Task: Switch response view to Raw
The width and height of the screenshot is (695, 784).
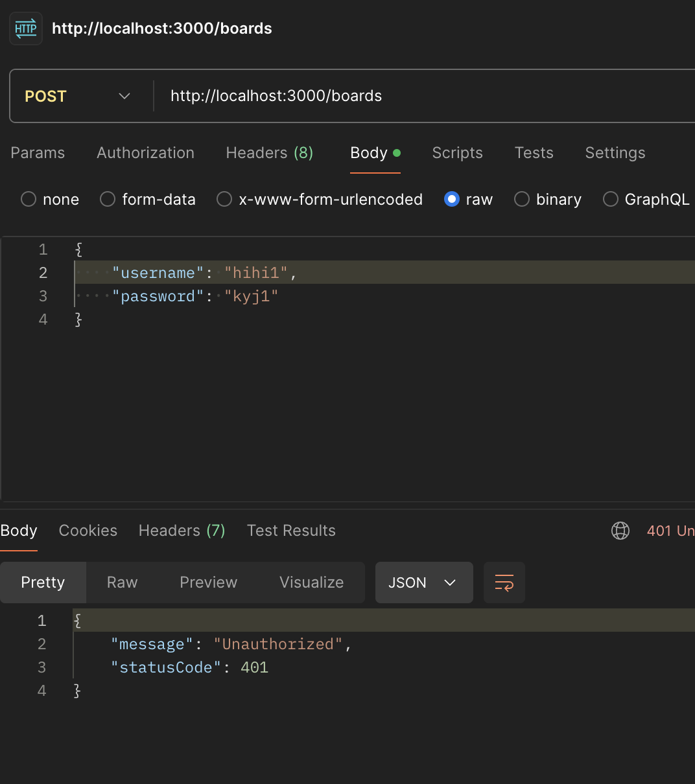Action: (123, 582)
